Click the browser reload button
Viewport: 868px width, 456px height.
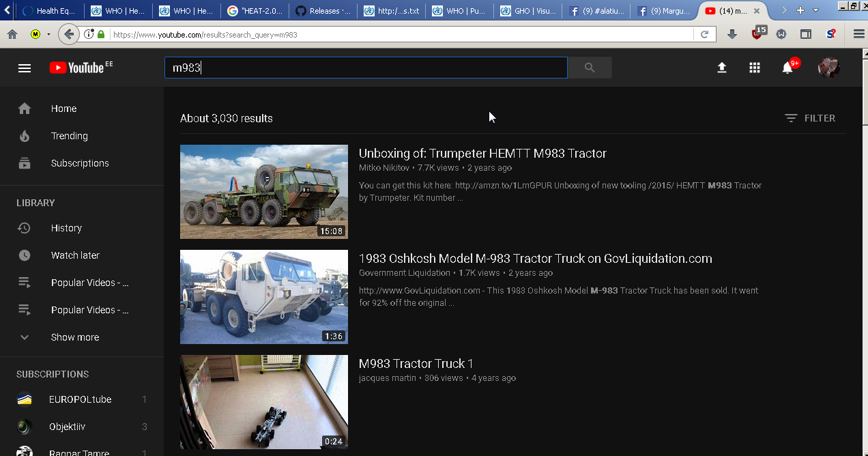[704, 34]
